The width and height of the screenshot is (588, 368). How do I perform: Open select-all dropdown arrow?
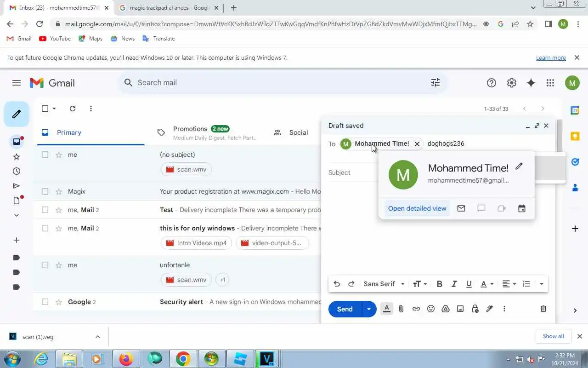(x=54, y=109)
